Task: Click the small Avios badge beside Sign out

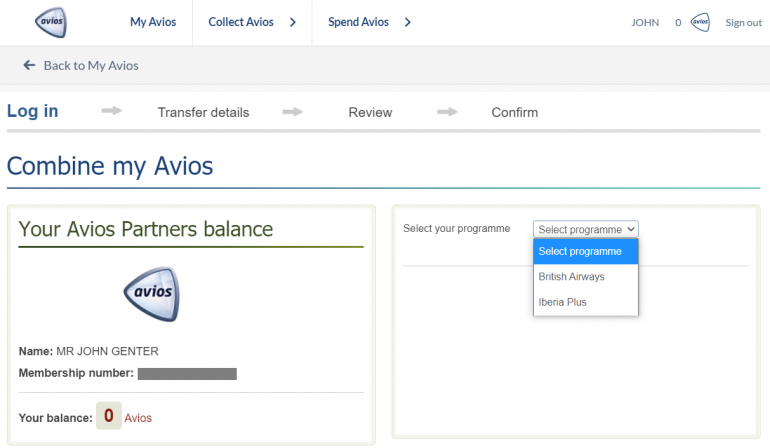Action: 700,23
